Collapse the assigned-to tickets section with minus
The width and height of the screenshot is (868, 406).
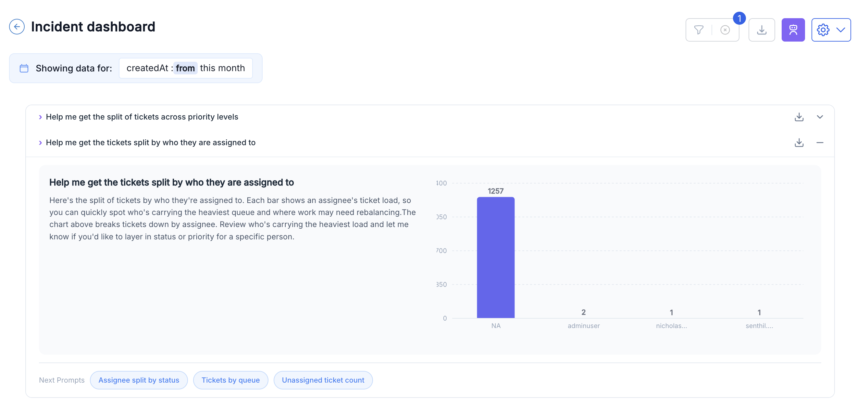coord(820,143)
